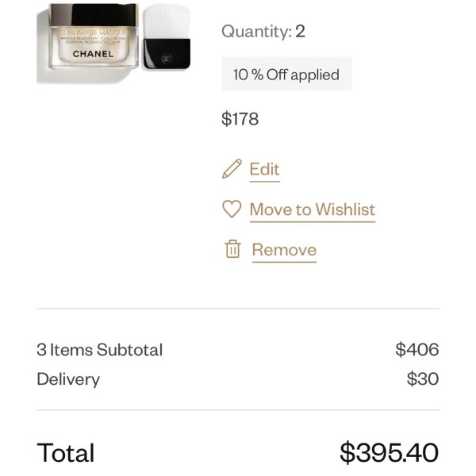Select the Move to Wishlist link
Viewport: 476px width, 476px height.
pyautogui.click(x=313, y=209)
